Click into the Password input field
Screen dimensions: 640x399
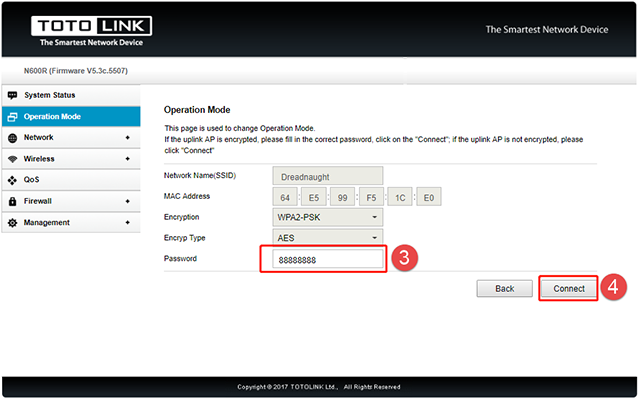click(328, 259)
